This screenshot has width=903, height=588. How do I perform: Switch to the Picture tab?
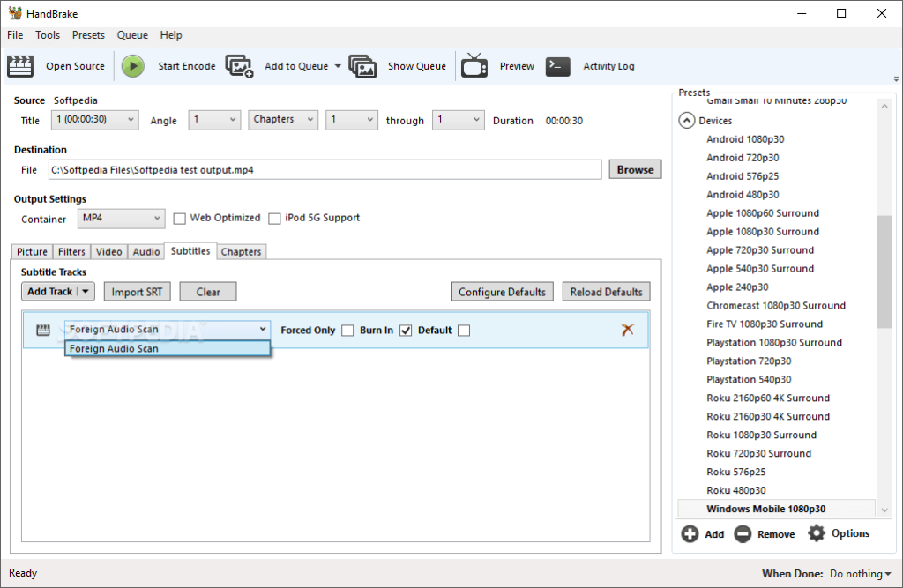pos(33,251)
